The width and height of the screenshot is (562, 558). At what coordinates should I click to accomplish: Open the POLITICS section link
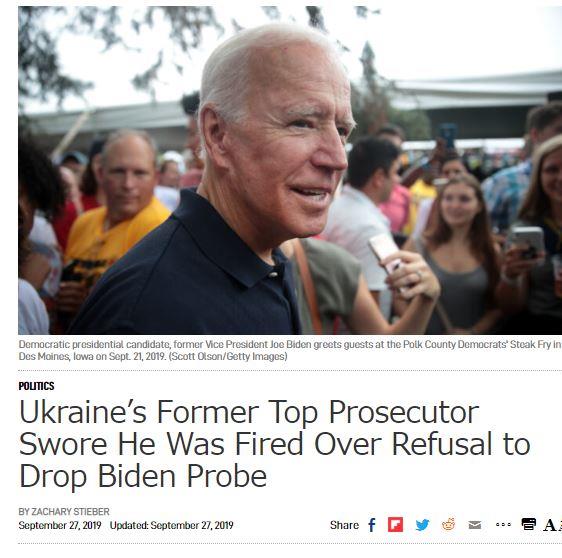click(36, 386)
